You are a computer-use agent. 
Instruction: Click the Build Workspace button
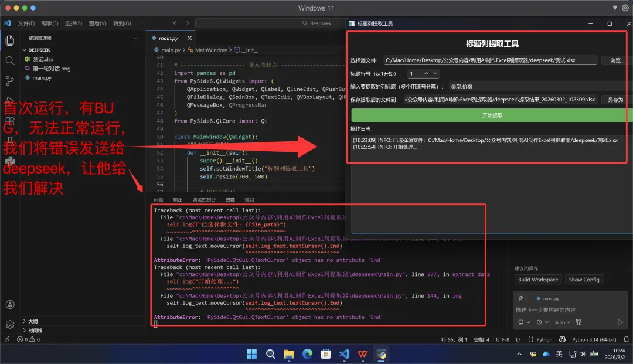coord(537,280)
